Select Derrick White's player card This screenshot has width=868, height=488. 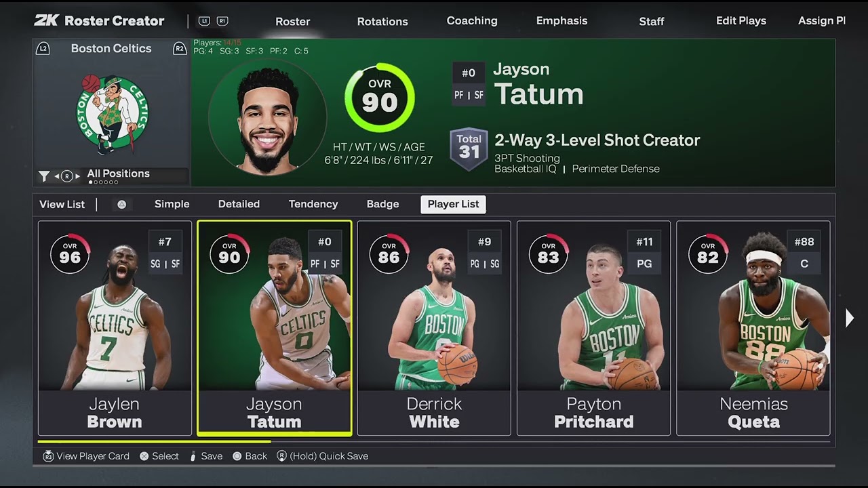[434, 328]
